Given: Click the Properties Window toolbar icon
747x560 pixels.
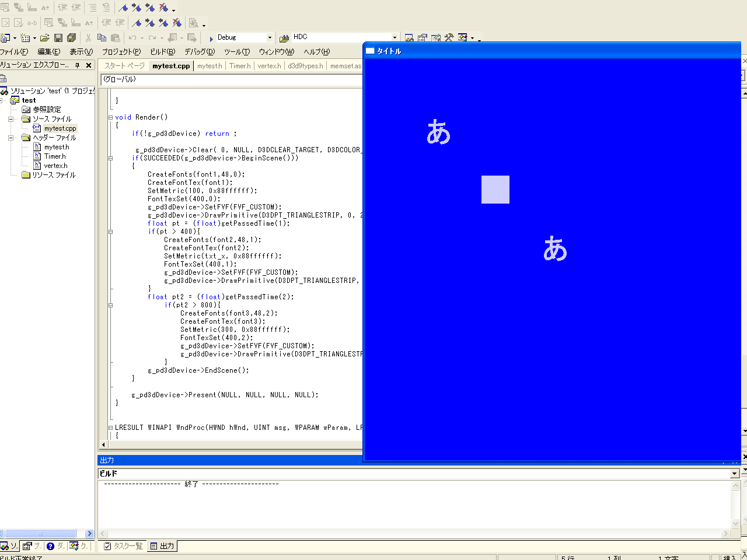Looking at the screenshot, I should pyautogui.click(x=423, y=38).
